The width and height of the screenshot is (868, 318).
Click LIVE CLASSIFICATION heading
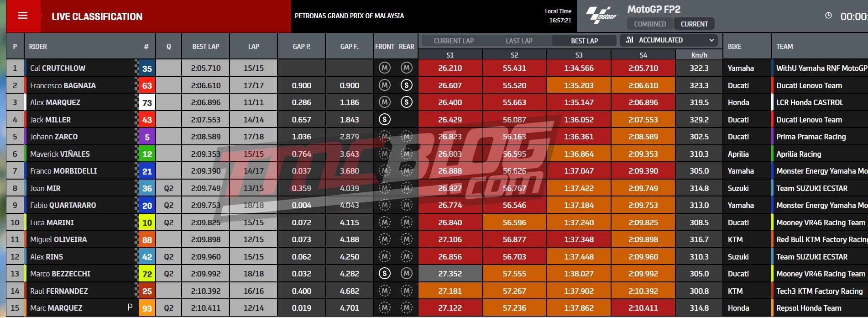coord(97,16)
